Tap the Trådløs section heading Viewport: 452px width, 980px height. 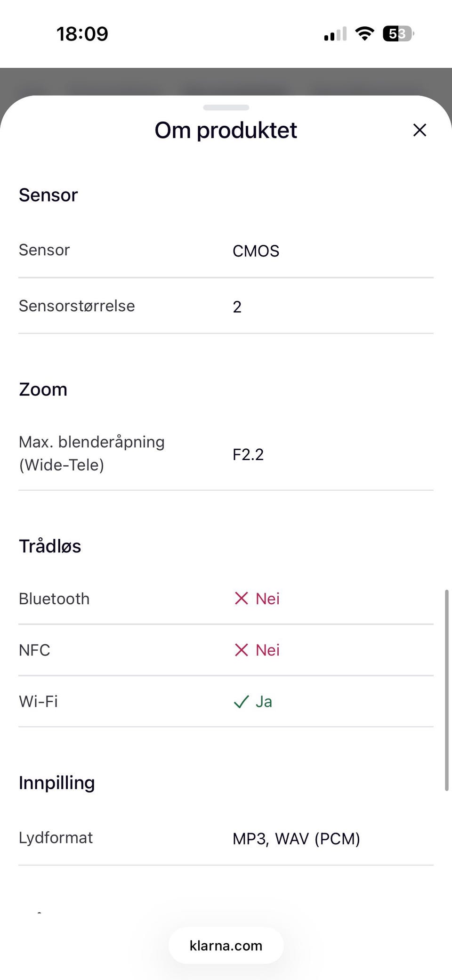click(x=50, y=546)
